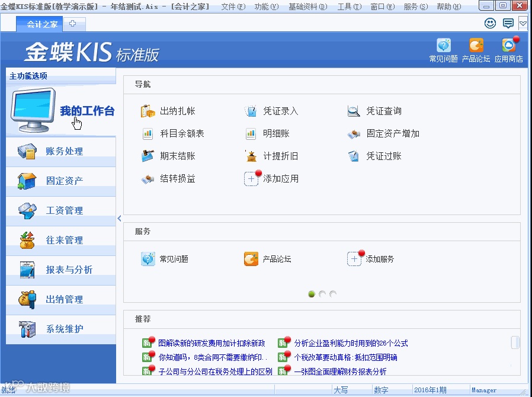Viewport: 532px width, 397px height.
Task: Open link 图解读新的研发费用加计扣除新政
Action: click(x=211, y=344)
